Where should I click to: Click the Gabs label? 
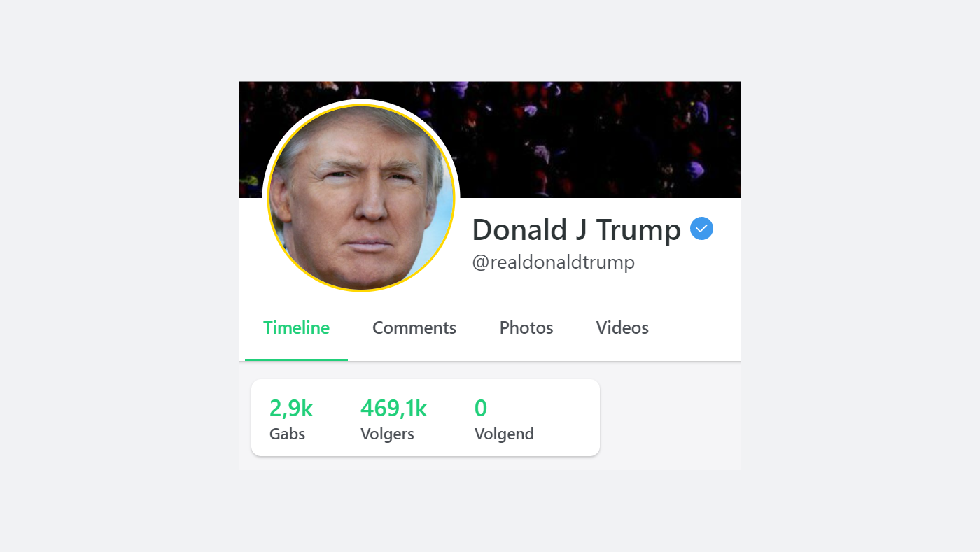point(288,434)
